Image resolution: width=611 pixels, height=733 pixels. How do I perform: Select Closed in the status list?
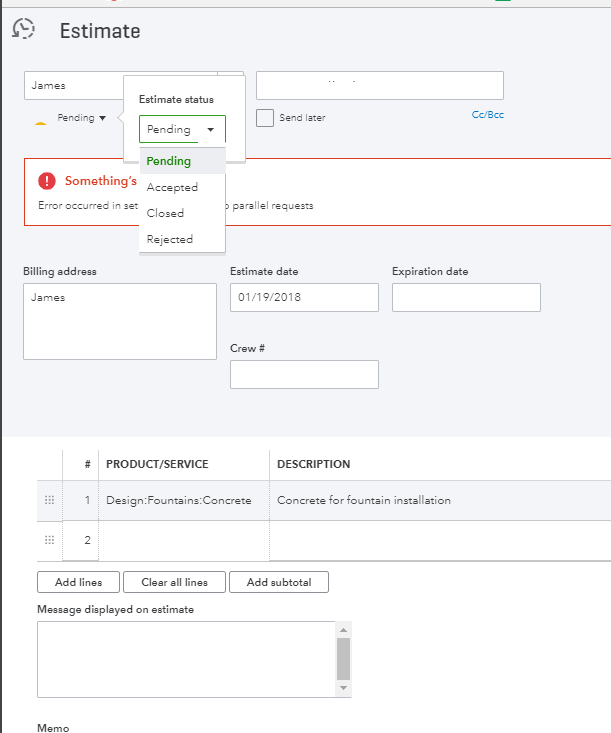pyautogui.click(x=165, y=213)
